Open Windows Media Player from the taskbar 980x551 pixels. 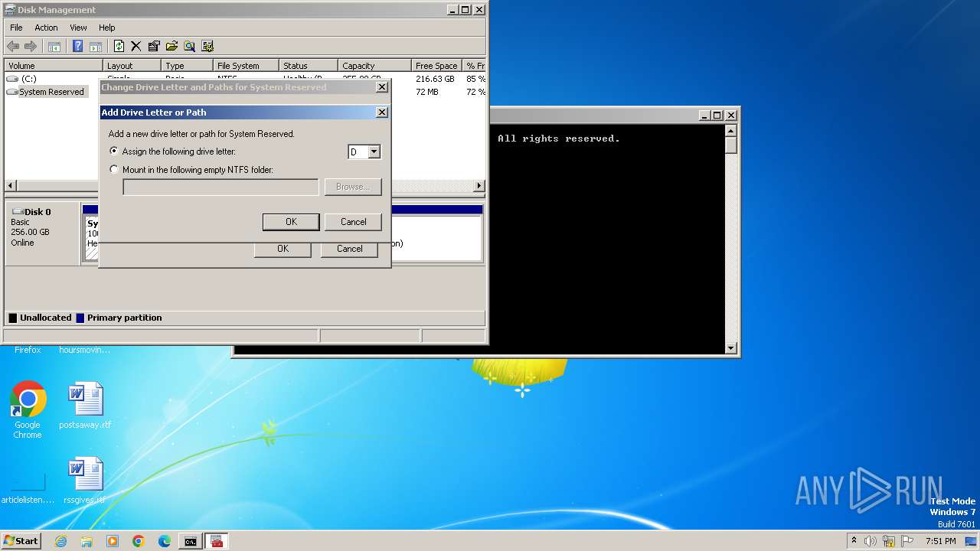(x=113, y=541)
